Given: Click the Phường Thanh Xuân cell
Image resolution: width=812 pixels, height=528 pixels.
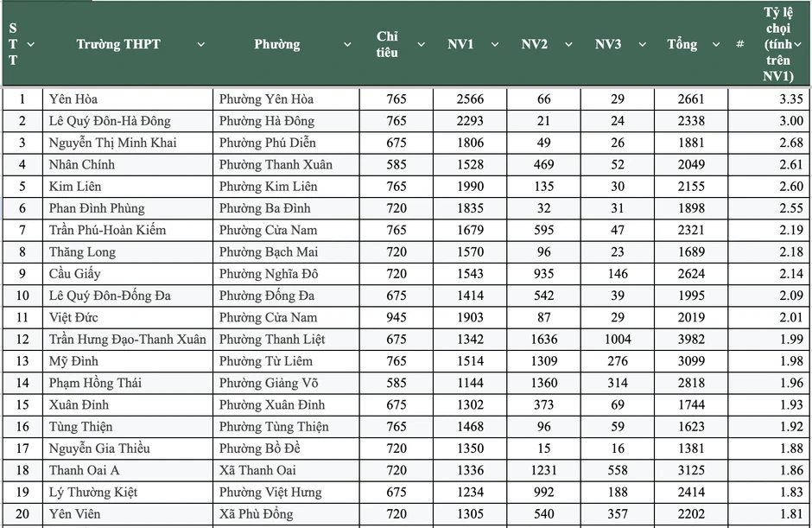Looking at the screenshot, I should (x=286, y=164).
